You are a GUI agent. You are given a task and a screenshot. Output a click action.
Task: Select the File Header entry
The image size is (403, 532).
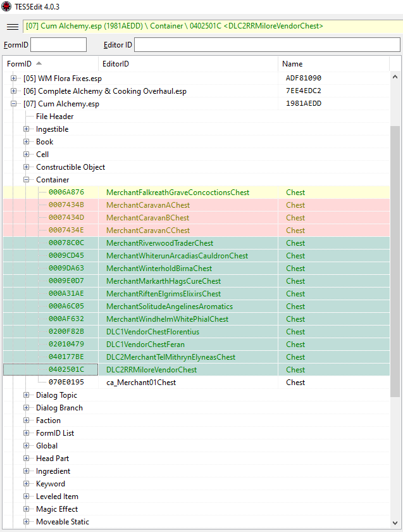click(54, 117)
